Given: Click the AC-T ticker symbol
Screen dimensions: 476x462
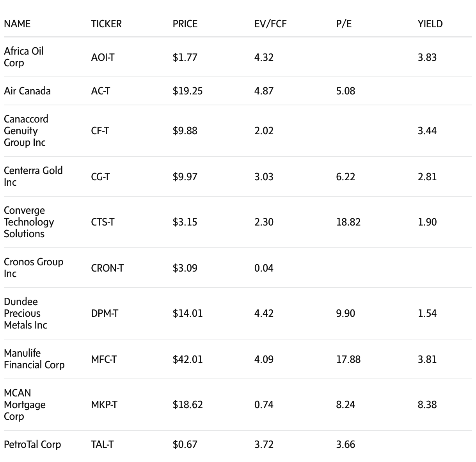Looking at the screenshot, I should 101,91.
